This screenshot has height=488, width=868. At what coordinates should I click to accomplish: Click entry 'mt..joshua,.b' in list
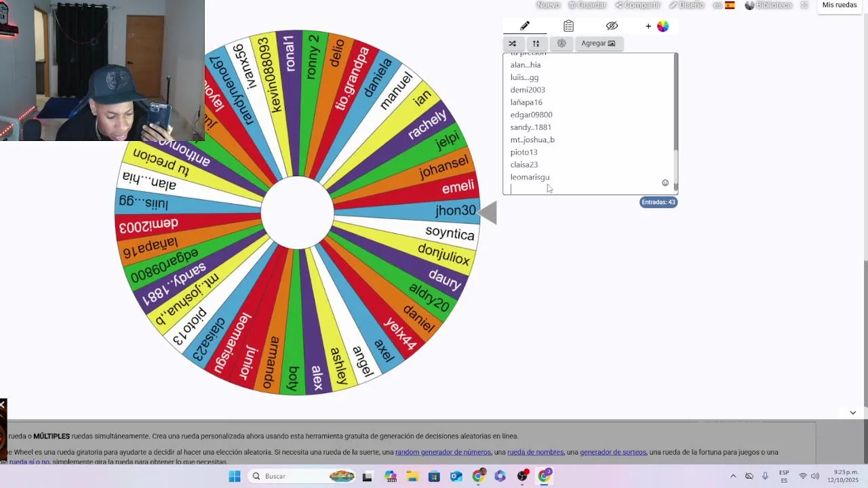pyautogui.click(x=532, y=140)
